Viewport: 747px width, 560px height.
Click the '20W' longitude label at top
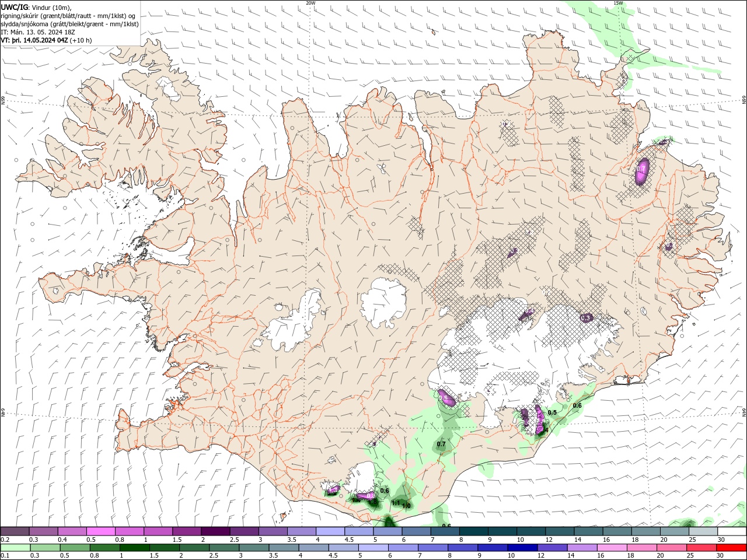pos(310,3)
